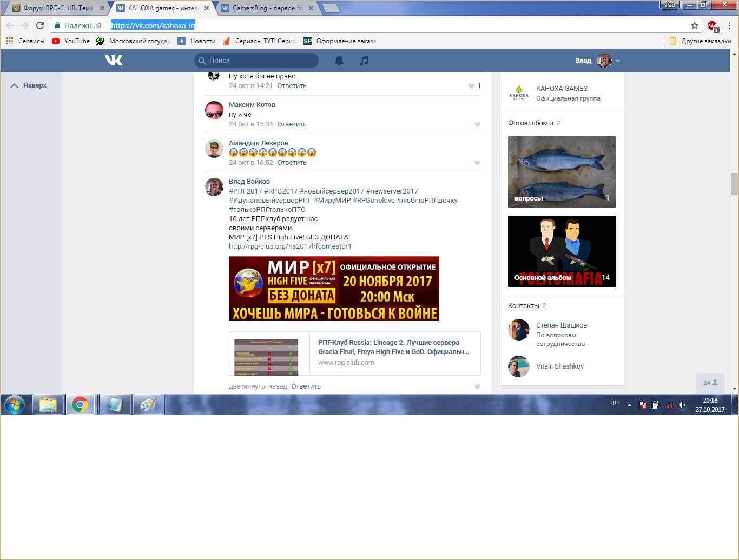Open the Другие закладки bookmarks folder
The image size is (739, 560).
click(x=700, y=41)
